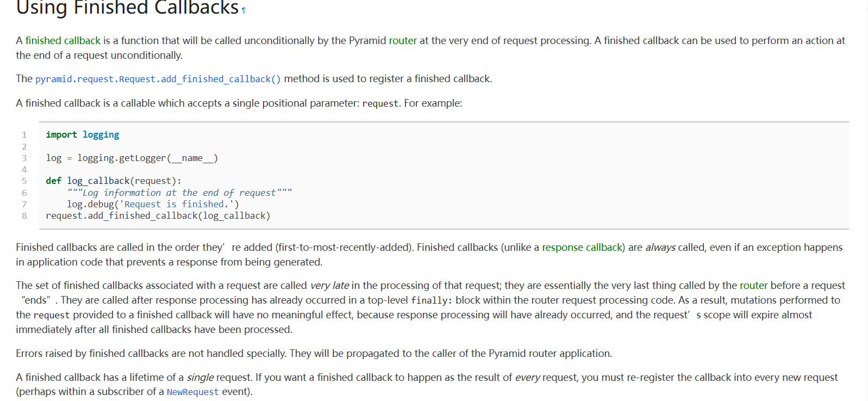Follow the "response callback" glossary link
Screen dimensions: 868x401
(x=582, y=248)
